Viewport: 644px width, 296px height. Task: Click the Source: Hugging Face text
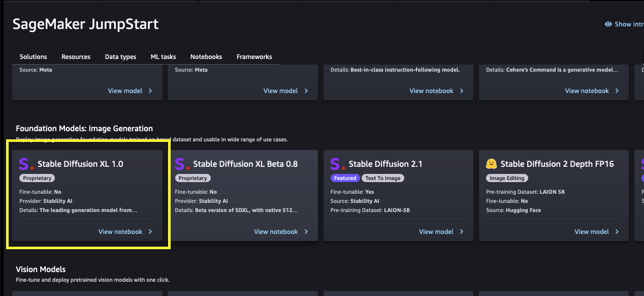[x=513, y=210]
